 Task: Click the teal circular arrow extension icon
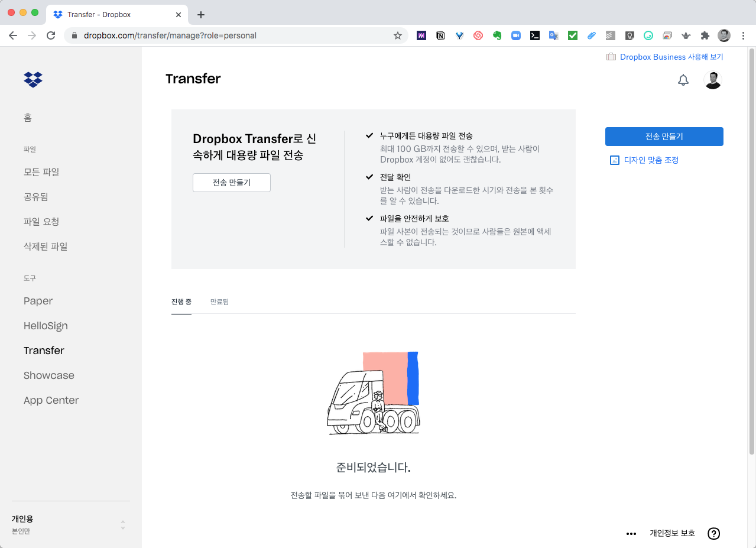click(648, 35)
